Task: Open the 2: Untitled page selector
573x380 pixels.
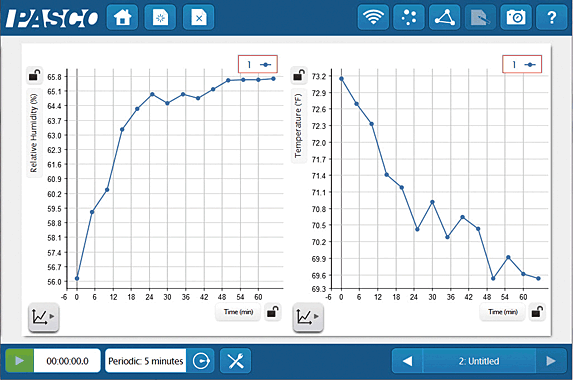Action: click(479, 361)
